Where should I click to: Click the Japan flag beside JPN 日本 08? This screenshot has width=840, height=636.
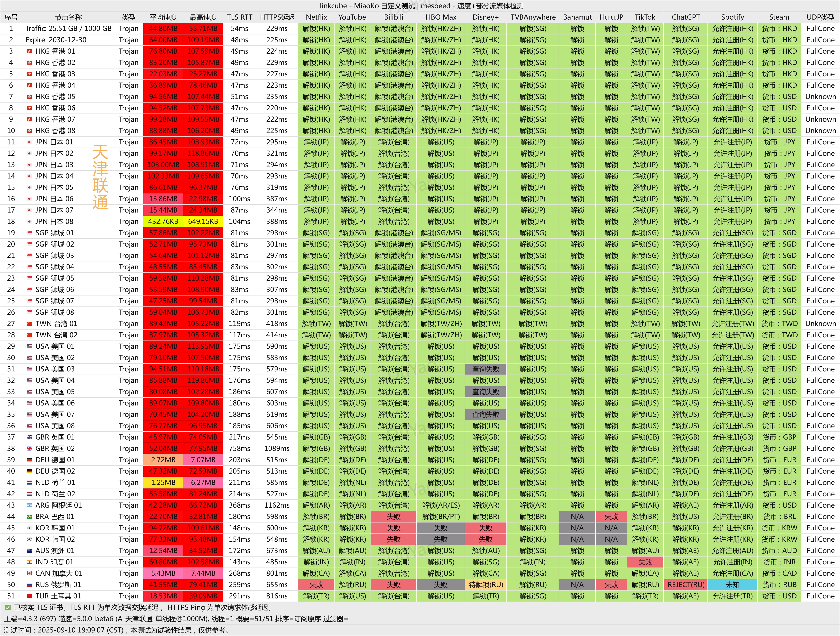29,222
